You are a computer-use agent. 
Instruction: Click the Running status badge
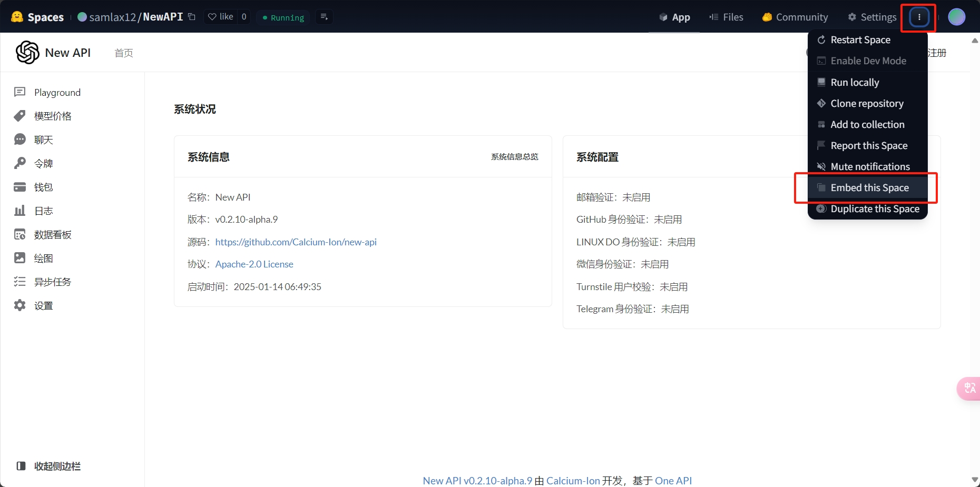pos(283,17)
